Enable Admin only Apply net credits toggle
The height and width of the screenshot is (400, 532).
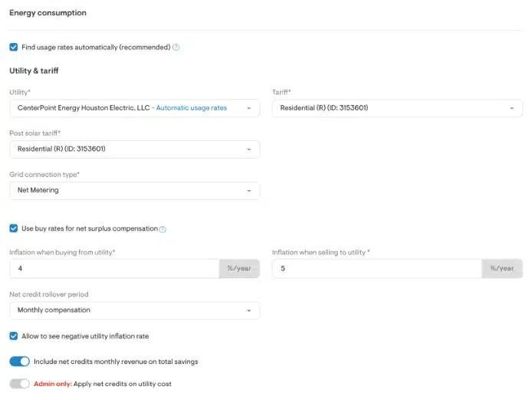pos(20,383)
